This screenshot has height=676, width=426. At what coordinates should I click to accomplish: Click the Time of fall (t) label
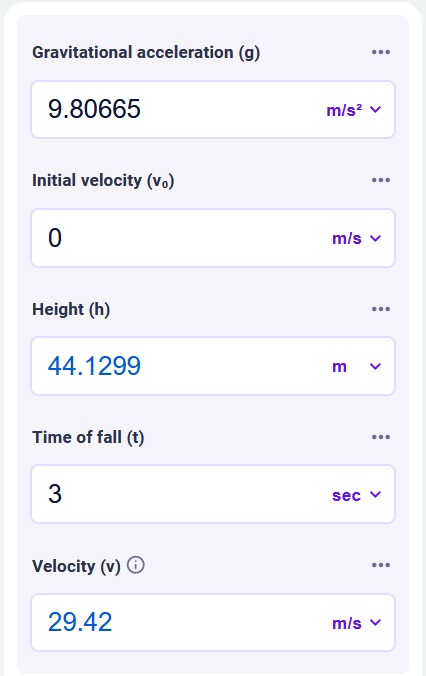tap(88, 438)
